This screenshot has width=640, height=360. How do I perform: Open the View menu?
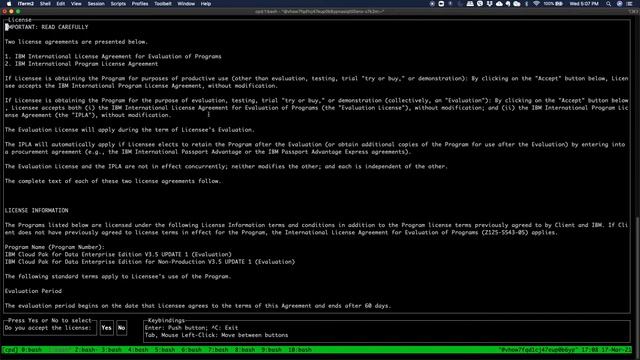coord(76,4)
